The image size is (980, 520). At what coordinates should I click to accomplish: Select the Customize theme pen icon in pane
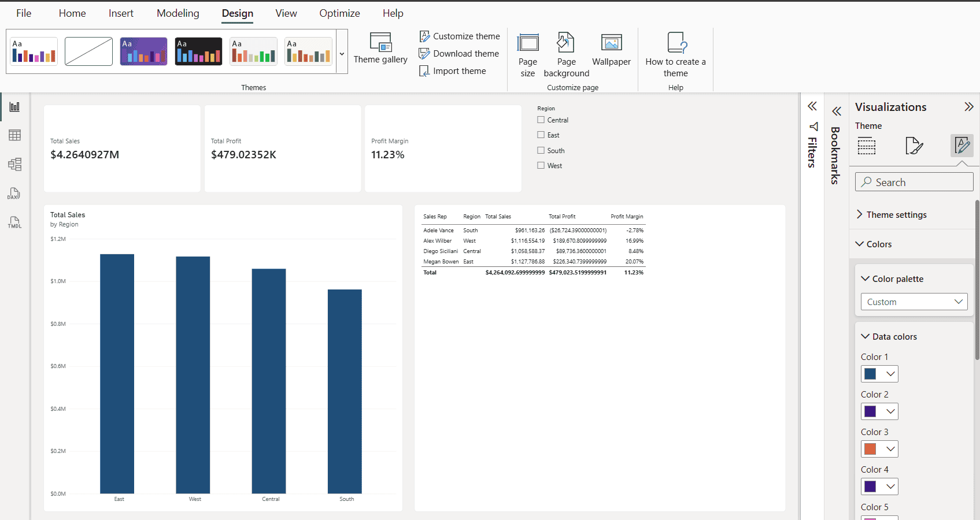pos(962,146)
